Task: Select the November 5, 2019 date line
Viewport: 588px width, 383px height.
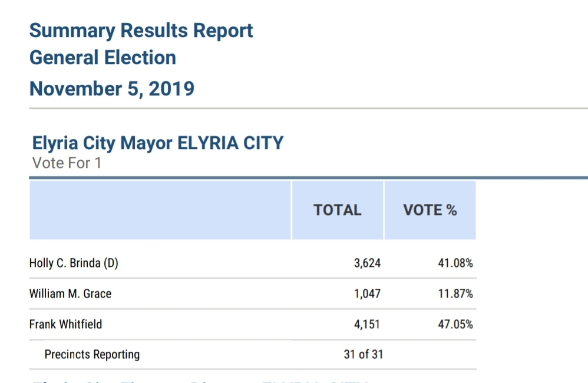Action: 112,88
